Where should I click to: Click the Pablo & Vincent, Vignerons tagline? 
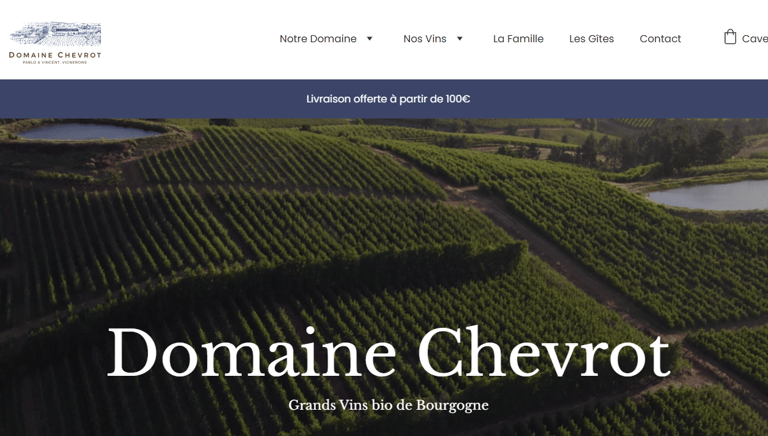[x=55, y=62]
